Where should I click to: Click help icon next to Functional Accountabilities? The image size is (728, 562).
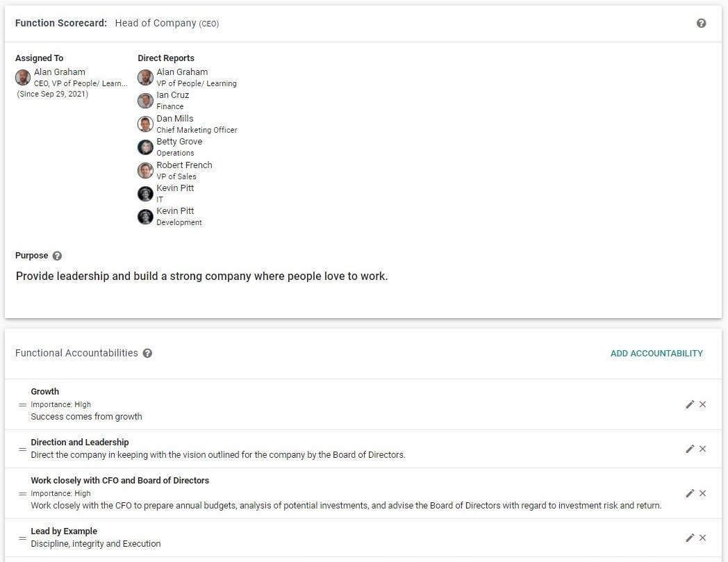147,353
